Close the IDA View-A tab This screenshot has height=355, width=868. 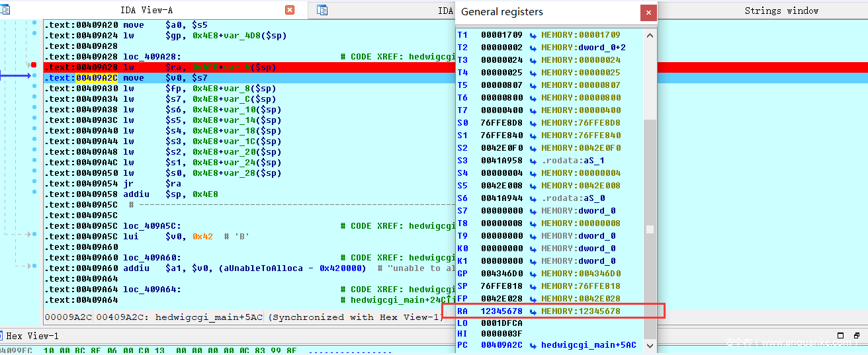[x=290, y=10]
